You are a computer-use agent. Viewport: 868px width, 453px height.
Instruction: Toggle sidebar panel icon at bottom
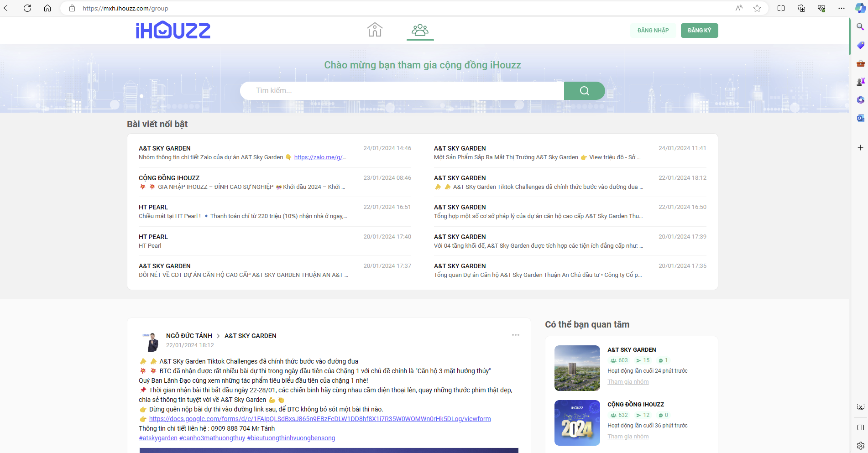[x=860, y=427]
